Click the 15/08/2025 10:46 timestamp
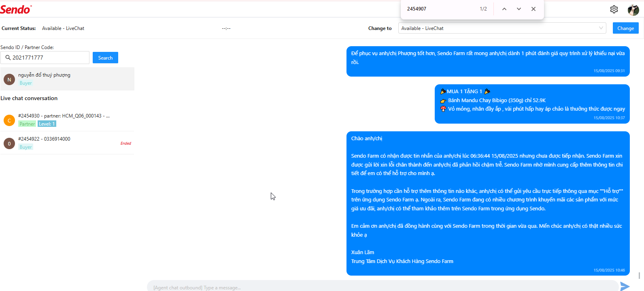 [x=609, y=270]
